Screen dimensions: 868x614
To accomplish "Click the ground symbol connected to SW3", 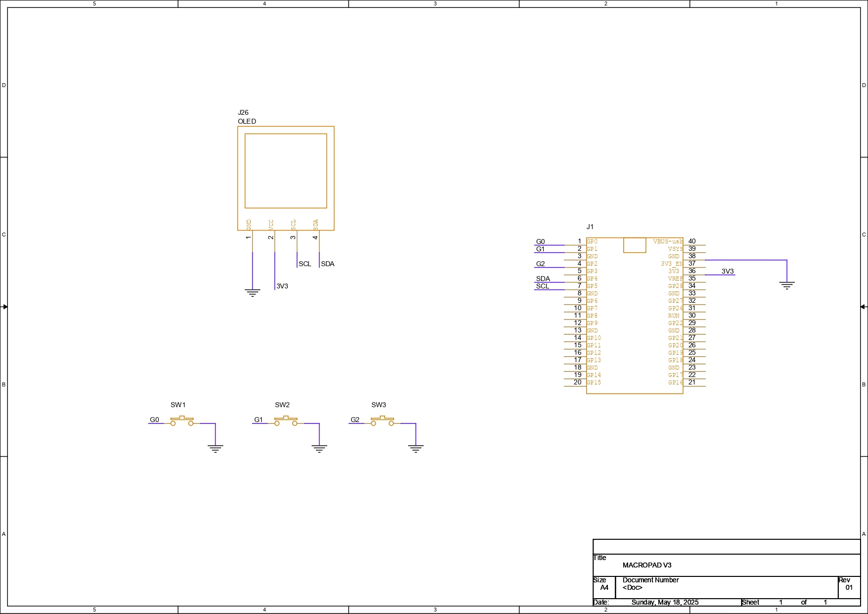I will click(415, 448).
